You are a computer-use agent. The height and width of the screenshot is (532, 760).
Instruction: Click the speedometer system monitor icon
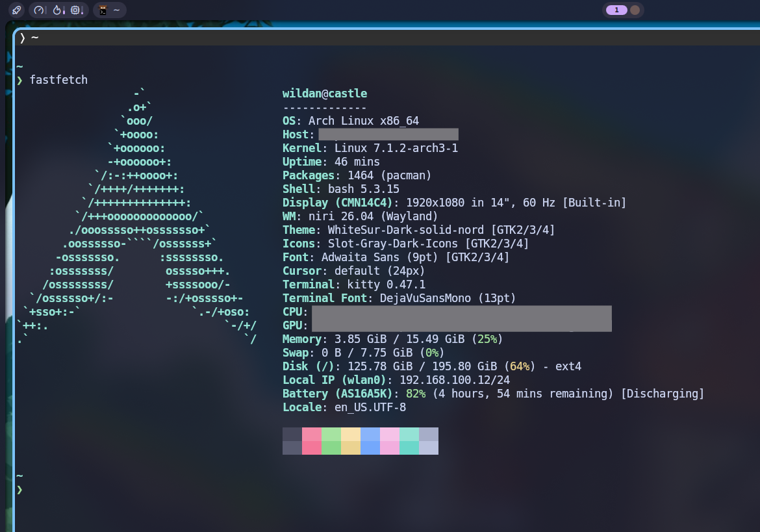point(39,10)
